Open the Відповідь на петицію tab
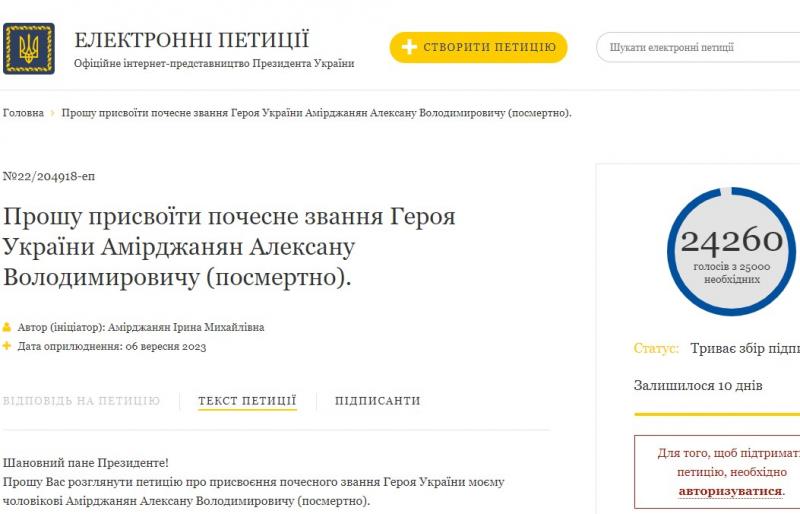The height and width of the screenshot is (514, 800). click(x=82, y=401)
